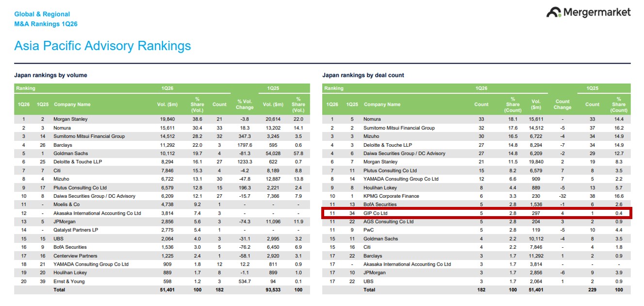Screen dimensions: 644x306
Task: Click the Japan rankings by volume heading
Action: [x=50, y=75]
